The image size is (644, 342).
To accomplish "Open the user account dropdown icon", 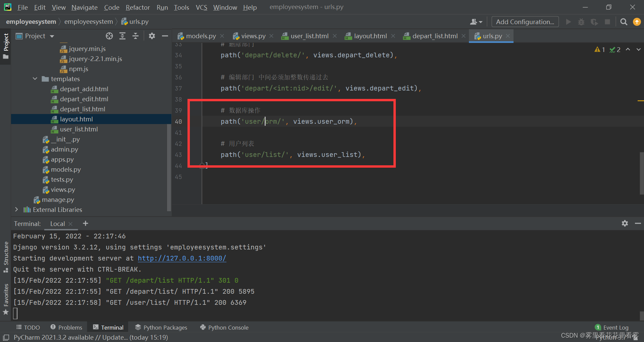I will tap(476, 22).
